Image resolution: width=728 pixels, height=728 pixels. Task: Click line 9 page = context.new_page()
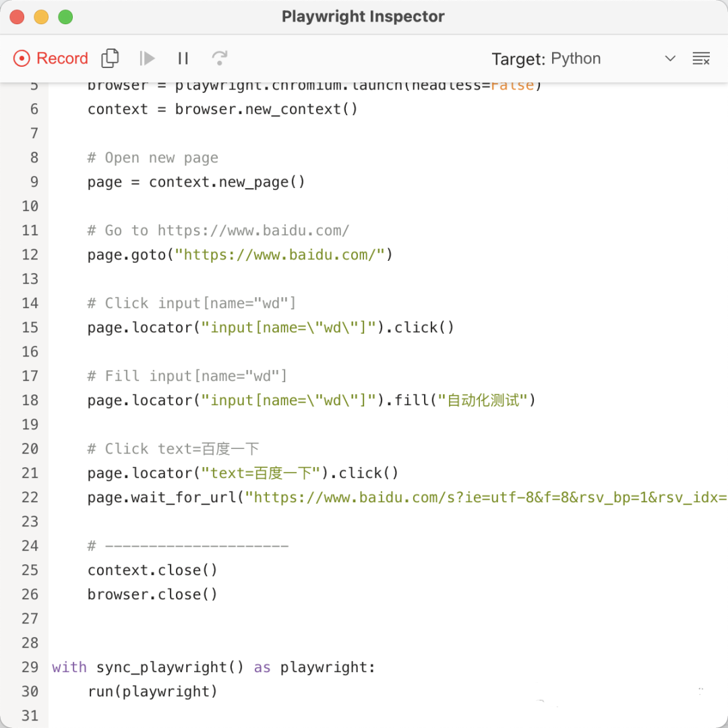click(x=196, y=182)
